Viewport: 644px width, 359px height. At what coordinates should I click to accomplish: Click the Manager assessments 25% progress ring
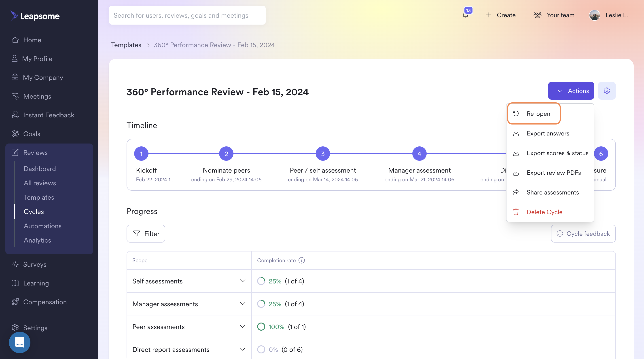click(x=261, y=304)
